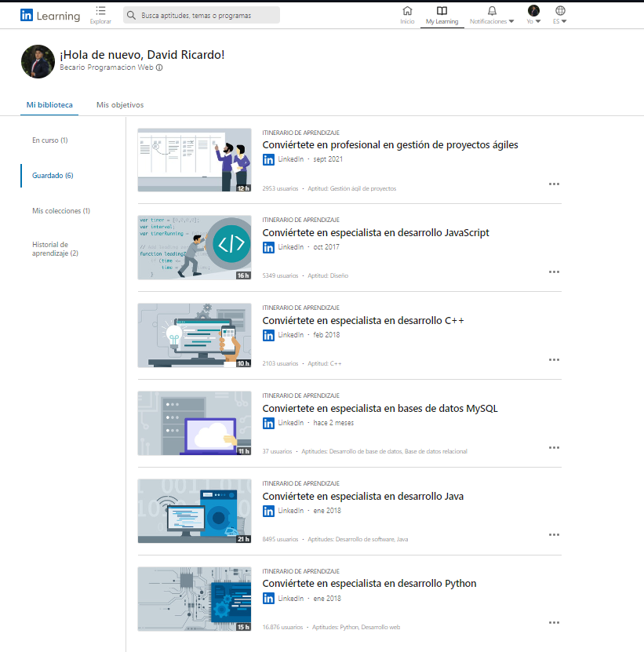Click LinkedIn logo in the Java row
Viewport: 644px width, 652px height.
point(268,511)
